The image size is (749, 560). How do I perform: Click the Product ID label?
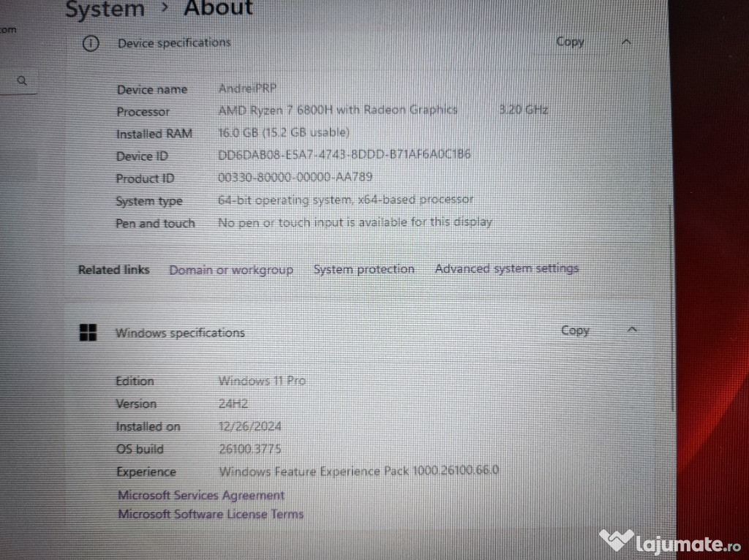click(x=146, y=178)
